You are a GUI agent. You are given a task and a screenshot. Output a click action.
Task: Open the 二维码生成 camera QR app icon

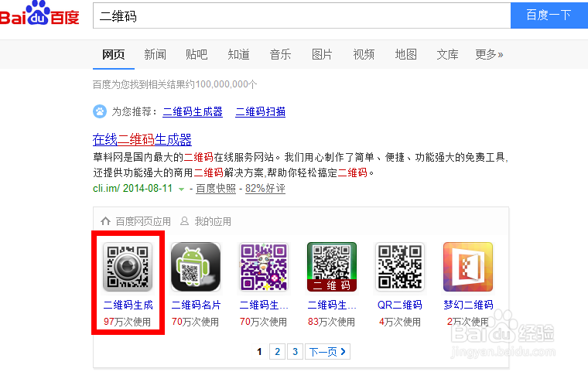(x=128, y=267)
